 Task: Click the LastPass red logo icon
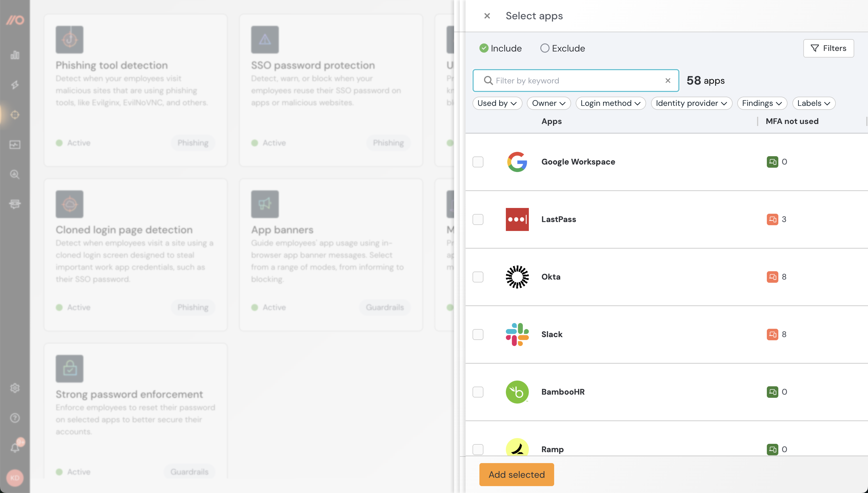point(517,219)
